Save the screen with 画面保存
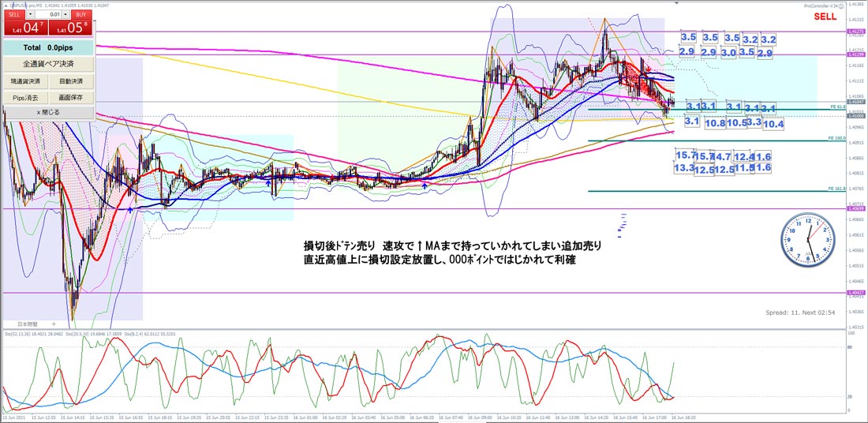This screenshot has width=868, height=423. click(x=71, y=97)
